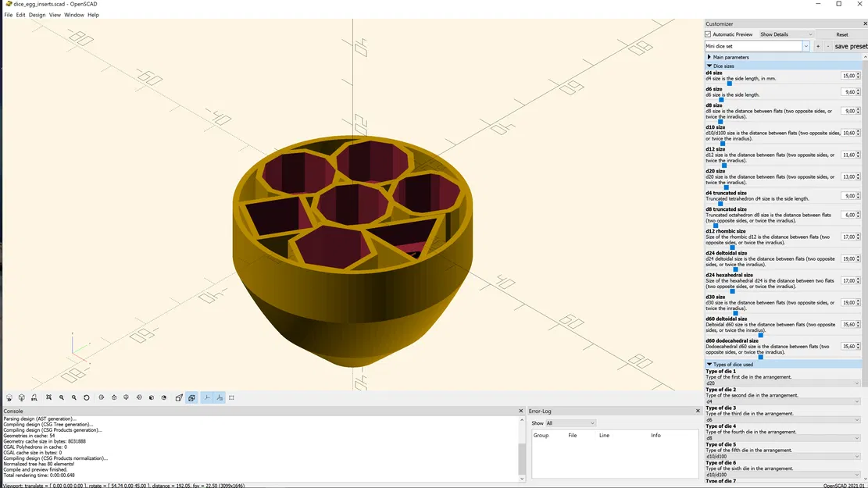The height and width of the screenshot is (488, 868).
Task: Open the View menu
Action: click(x=55, y=14)
